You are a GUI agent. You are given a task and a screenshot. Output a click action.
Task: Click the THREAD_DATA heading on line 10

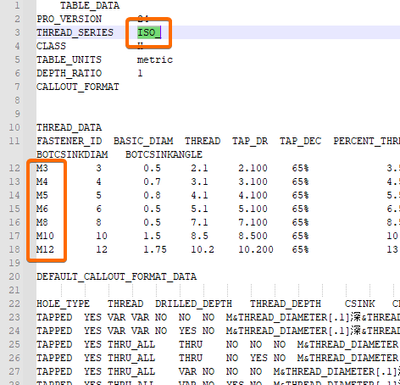click(x=69, y=128)
